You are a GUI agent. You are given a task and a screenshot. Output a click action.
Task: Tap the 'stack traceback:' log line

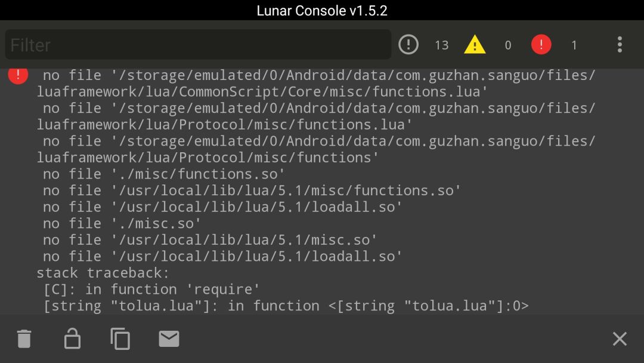click(103, 273)
